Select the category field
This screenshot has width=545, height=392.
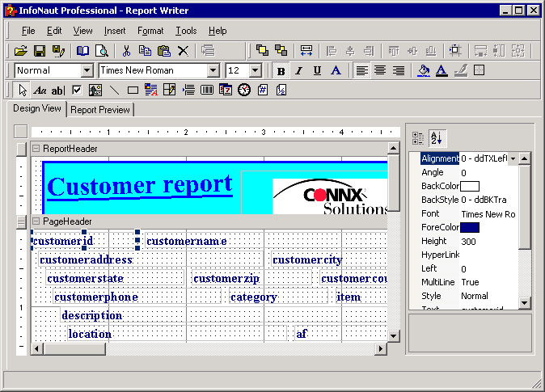point(278,297)
